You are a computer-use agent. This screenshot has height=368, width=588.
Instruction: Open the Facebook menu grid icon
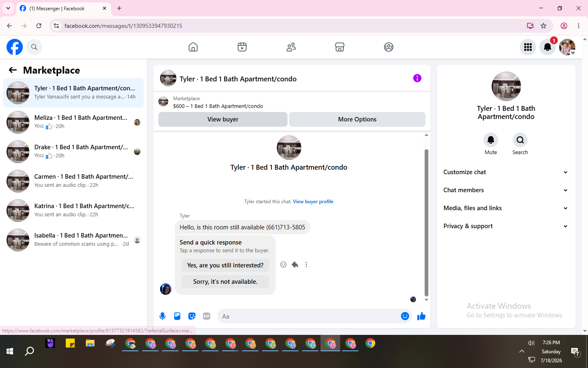(528, 47)
